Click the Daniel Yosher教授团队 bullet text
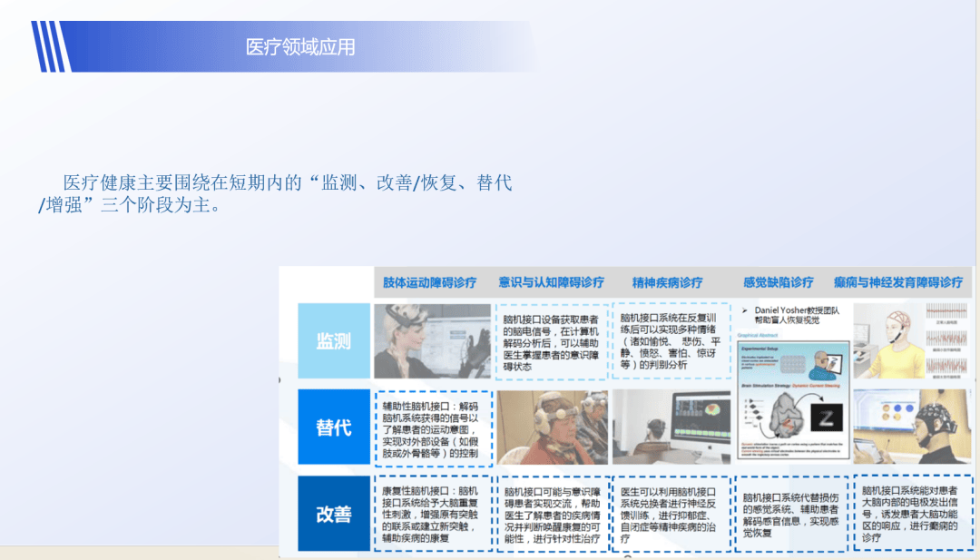Image resolution: width=980 pixels, height=560 pixels. click(x=797, y=315)
